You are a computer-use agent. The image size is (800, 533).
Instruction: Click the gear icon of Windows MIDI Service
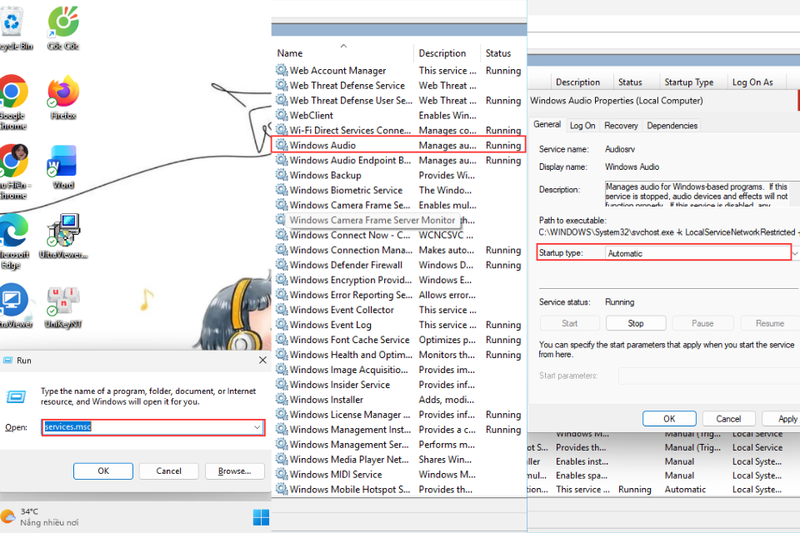pos(281,474)
